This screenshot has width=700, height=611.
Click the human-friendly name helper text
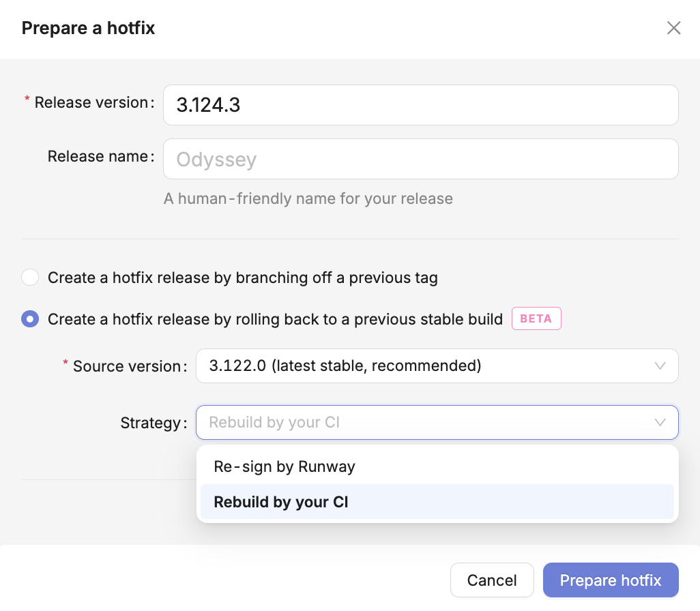pos(308,198)
